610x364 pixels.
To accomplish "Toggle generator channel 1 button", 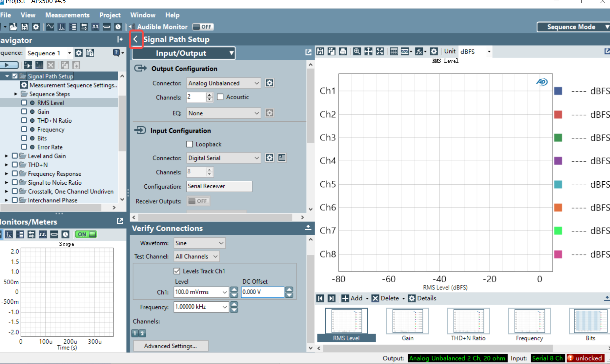I will [x=135, y=333].
